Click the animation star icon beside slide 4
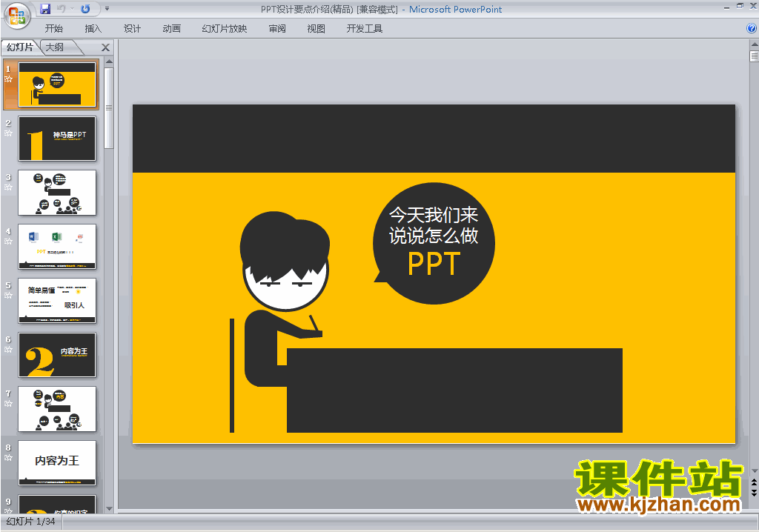This screenshot has width=759, height=532. (8, 241)
